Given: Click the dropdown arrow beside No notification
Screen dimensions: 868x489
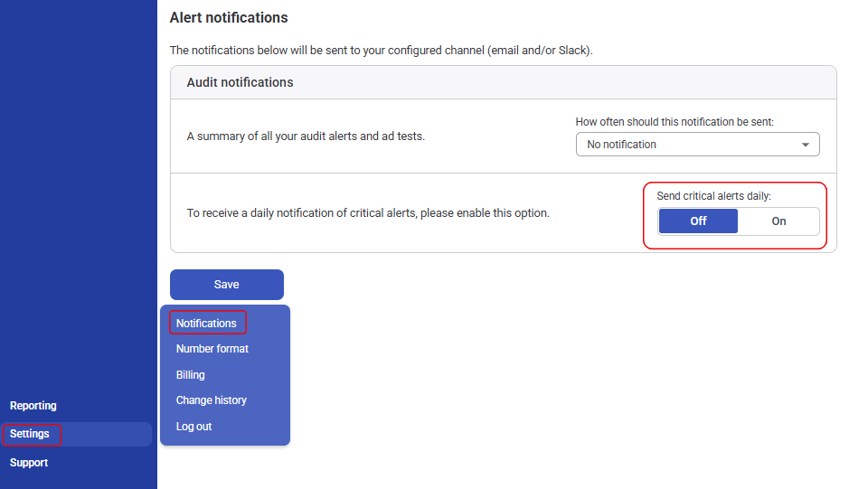Looking at the screenshot, I should click(805, 145).
